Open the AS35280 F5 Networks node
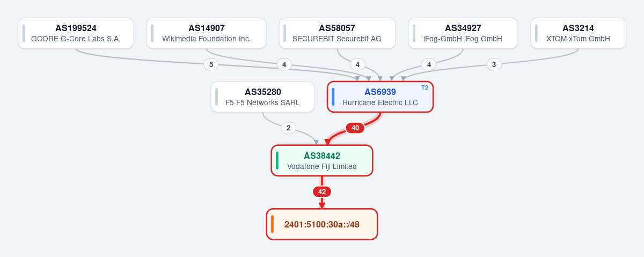644x257 pixels. point(263,97)
